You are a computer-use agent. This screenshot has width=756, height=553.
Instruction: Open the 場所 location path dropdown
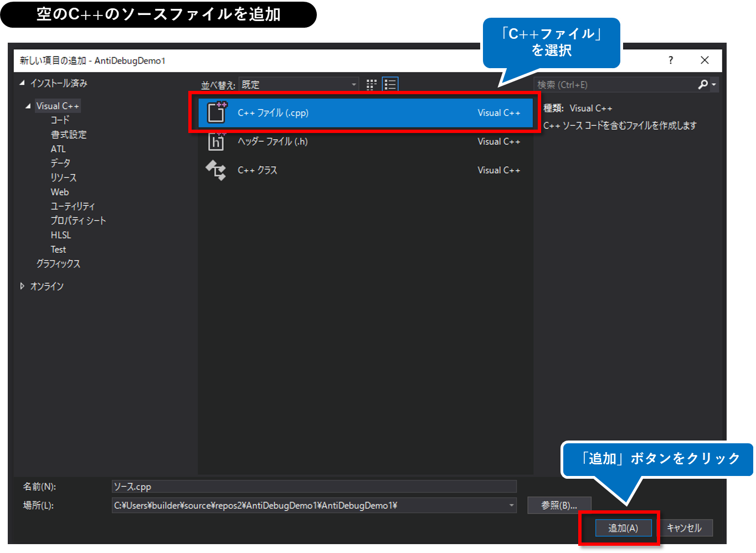coord(511,505)
